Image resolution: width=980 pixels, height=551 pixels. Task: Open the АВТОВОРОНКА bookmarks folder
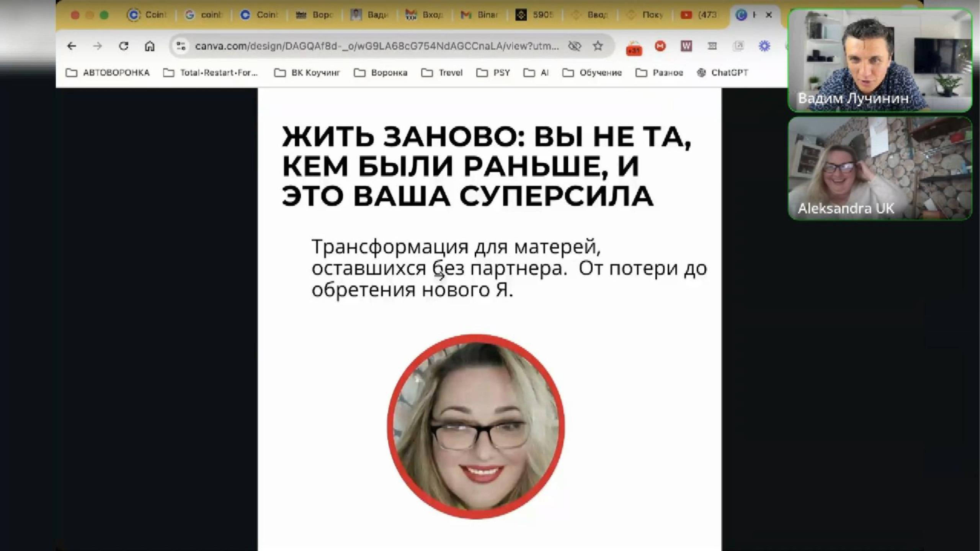click(108, 73)
